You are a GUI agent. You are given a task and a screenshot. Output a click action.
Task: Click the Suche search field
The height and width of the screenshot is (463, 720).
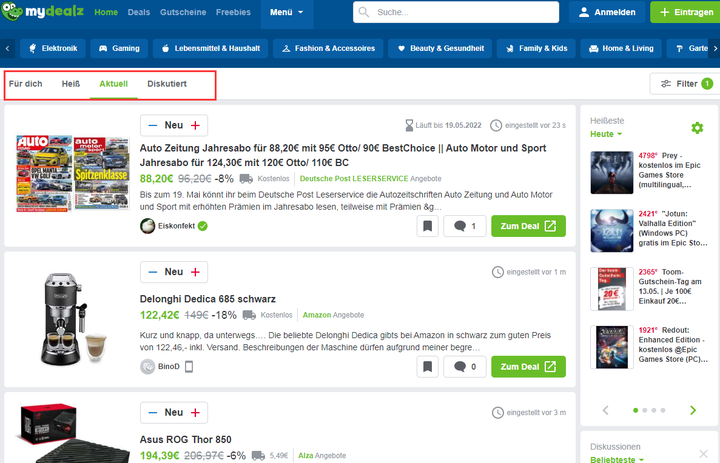[x=456, y=12]
